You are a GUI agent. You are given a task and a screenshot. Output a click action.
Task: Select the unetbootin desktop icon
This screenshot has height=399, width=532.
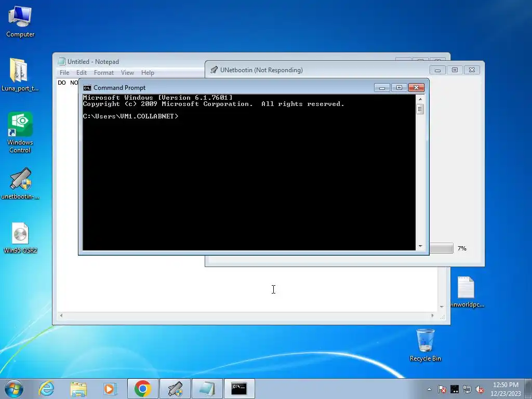[20, 183]
